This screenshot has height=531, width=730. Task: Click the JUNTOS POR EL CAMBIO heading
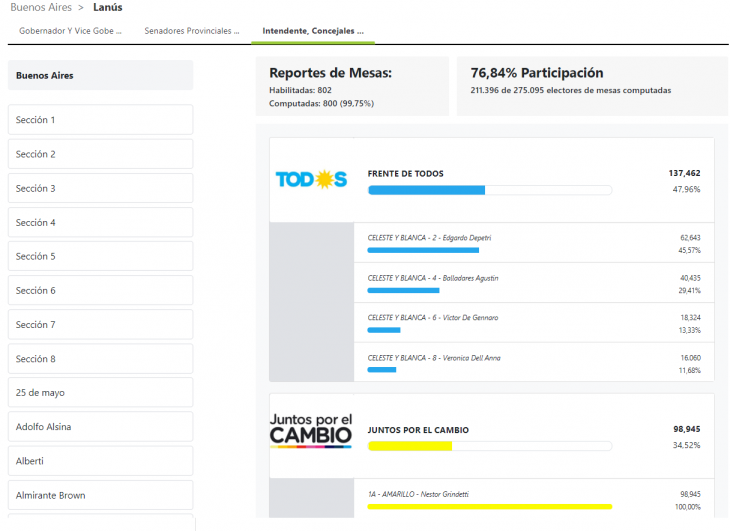pos(418,430)
